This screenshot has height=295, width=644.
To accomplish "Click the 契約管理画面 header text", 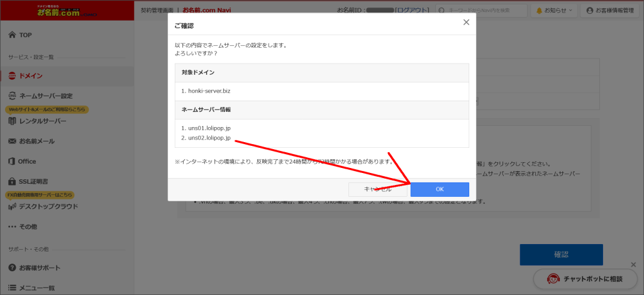I will [157, 10].
